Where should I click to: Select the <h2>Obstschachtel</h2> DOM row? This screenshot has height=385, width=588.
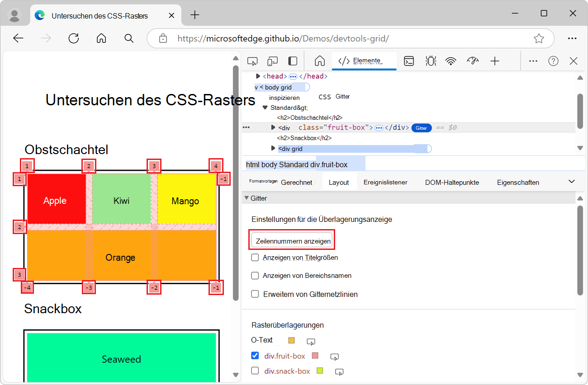[309, 117]
